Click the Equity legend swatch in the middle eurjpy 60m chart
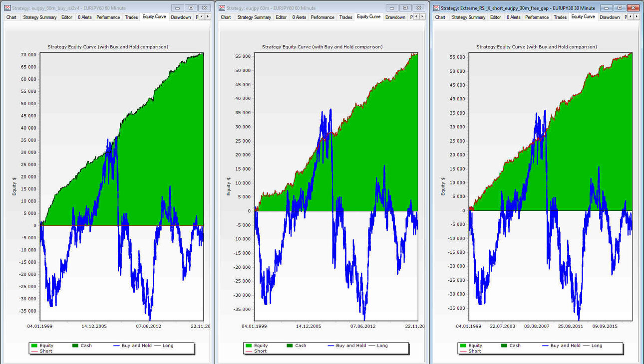 point(248,346)
